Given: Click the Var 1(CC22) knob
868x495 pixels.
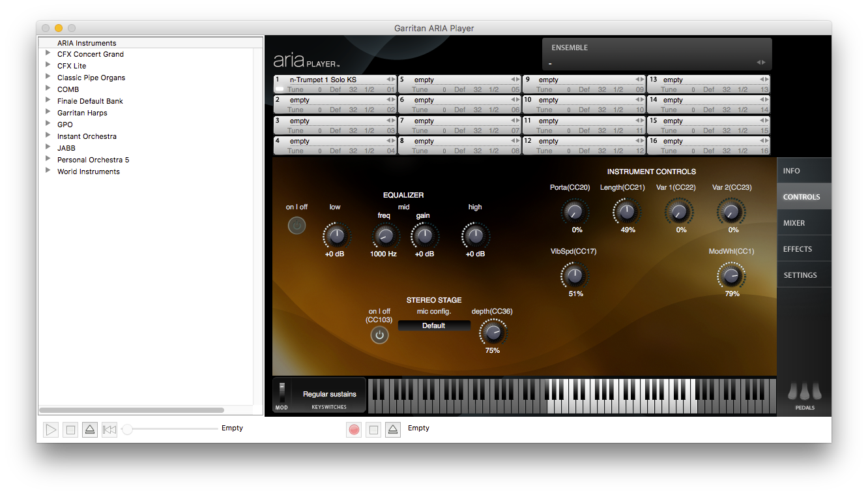Looking at the screenshot, I should [679, 212].
